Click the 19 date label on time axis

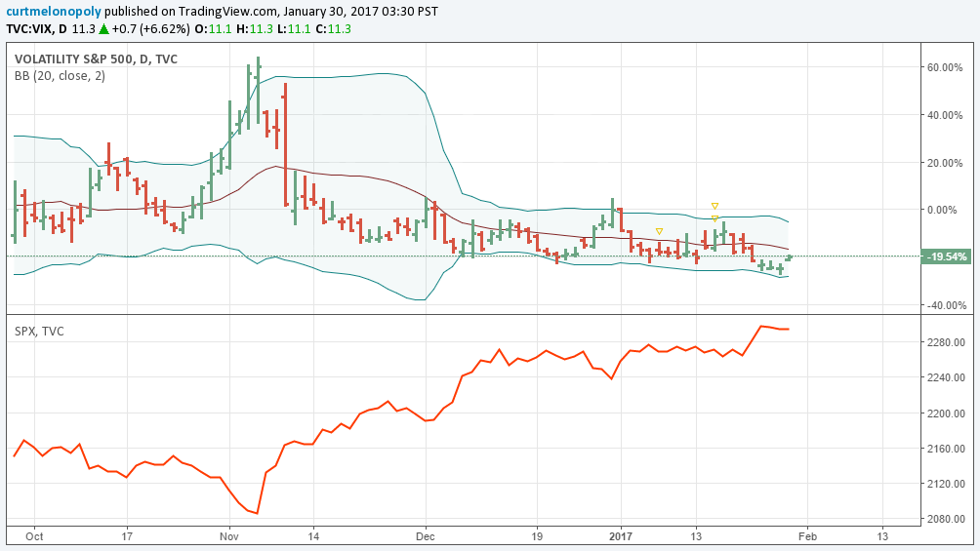537,536
